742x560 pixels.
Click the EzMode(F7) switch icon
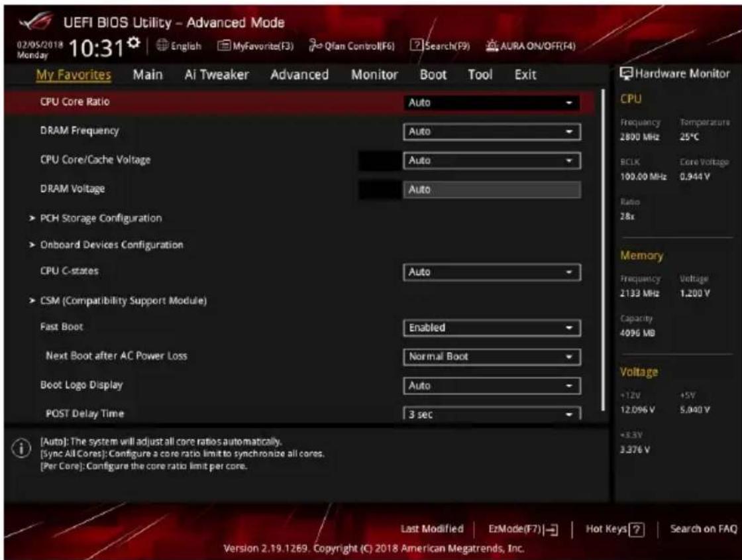pos(551,530)
